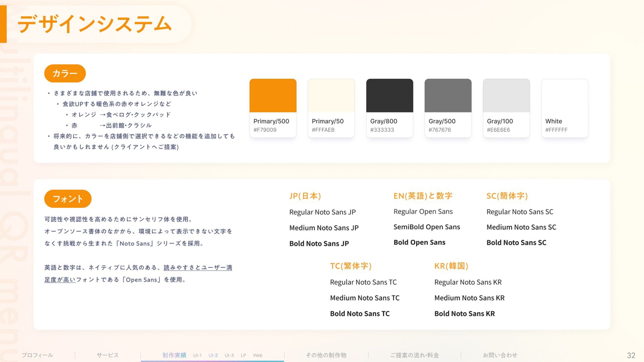Click the SC(簡体字) font heading
This screenshot has height=362, width=644.
507,196
